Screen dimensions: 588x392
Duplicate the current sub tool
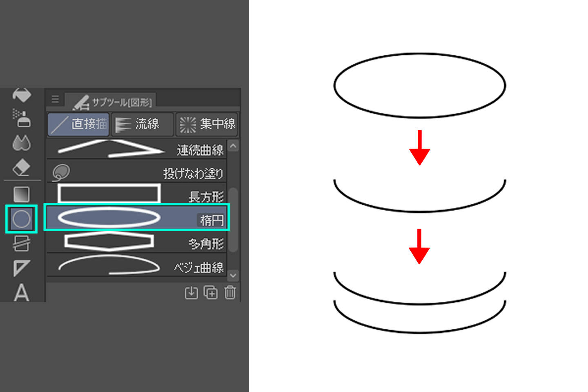[210, 293]
